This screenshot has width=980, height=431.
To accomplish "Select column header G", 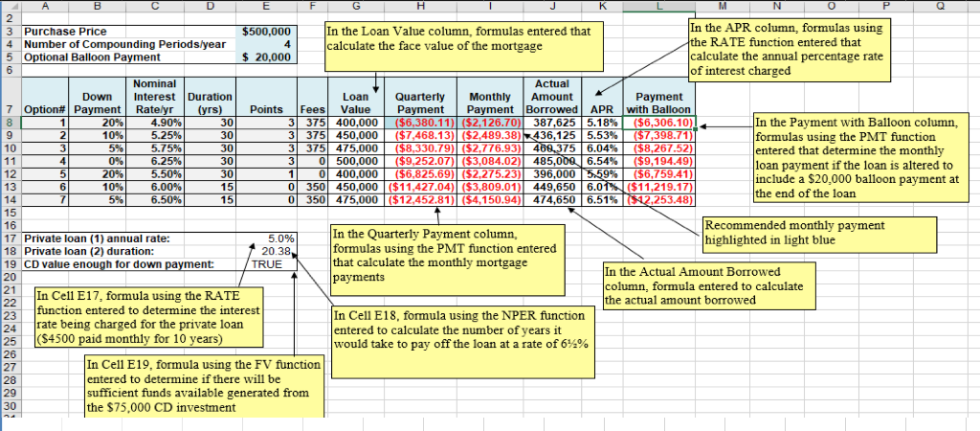I will point(356,6).
